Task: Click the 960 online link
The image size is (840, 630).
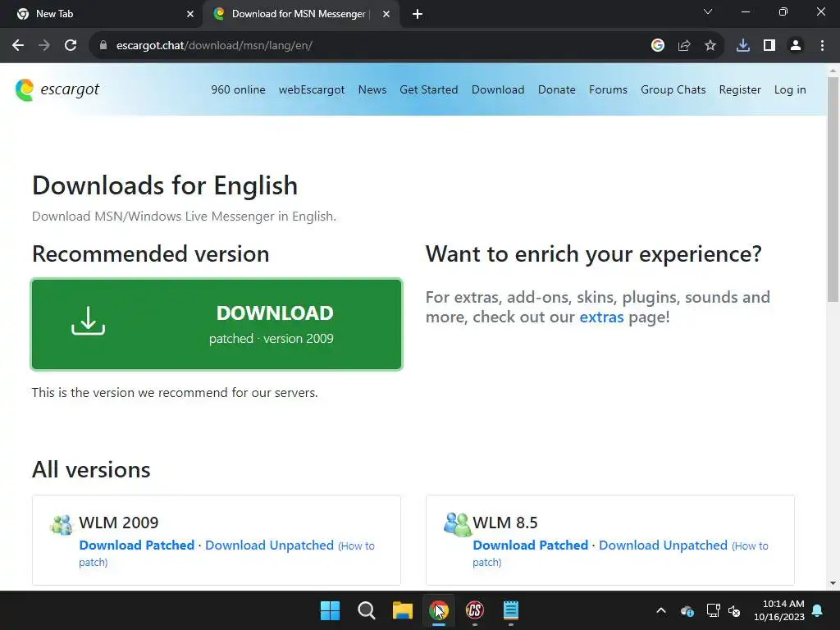Action: (x=239, y=89)
